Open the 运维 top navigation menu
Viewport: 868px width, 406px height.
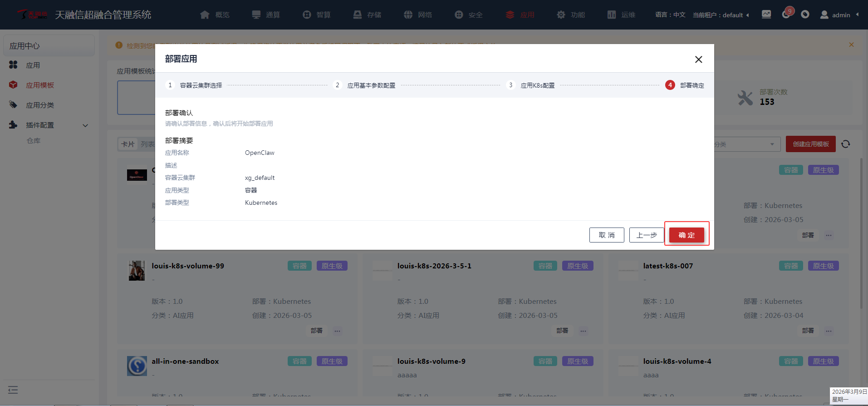622,15
